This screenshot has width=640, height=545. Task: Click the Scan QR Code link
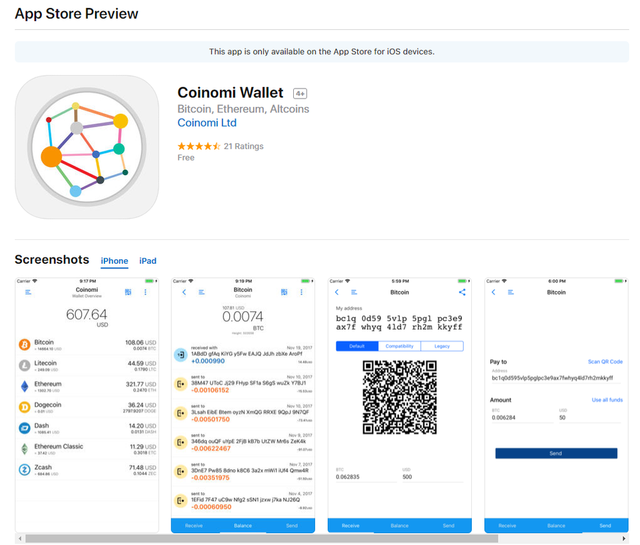(605, 362)
